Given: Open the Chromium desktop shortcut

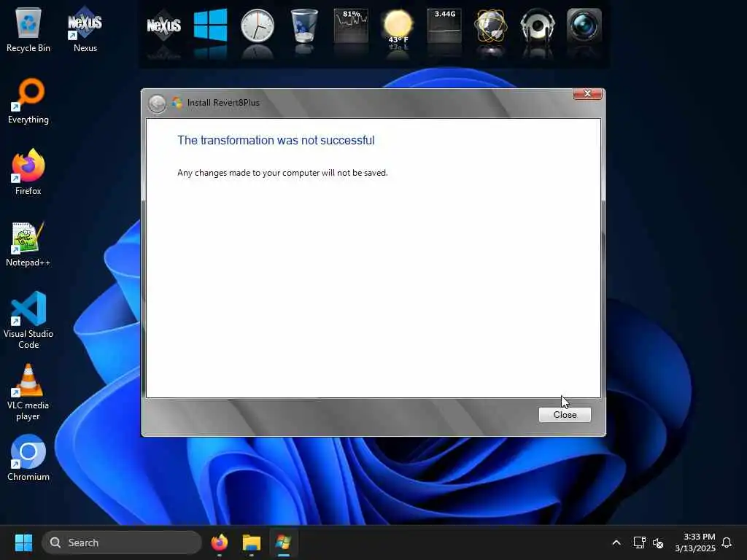Looking at the screenshot, I should click(28, 458).
